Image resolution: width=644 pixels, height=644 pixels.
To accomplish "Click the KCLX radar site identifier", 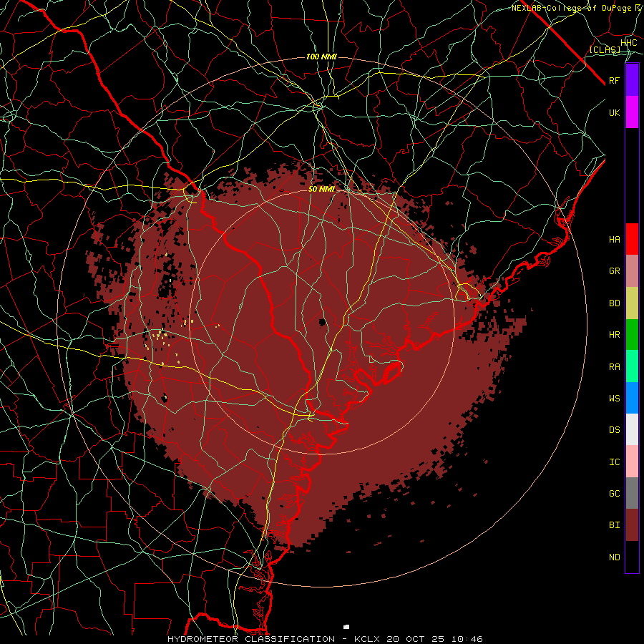I will (367, 639).
